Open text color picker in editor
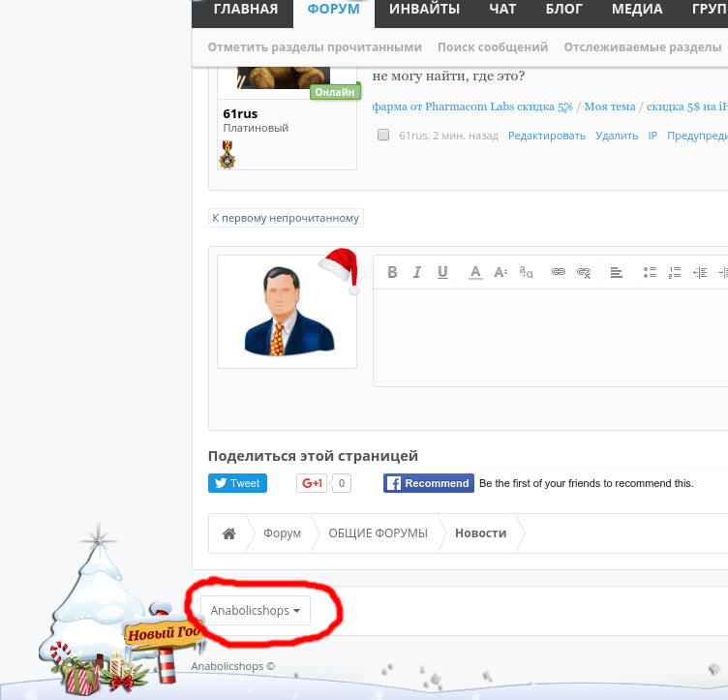Image resolution: width=728 pixels, height=700 pixels. tap(475, 272)
